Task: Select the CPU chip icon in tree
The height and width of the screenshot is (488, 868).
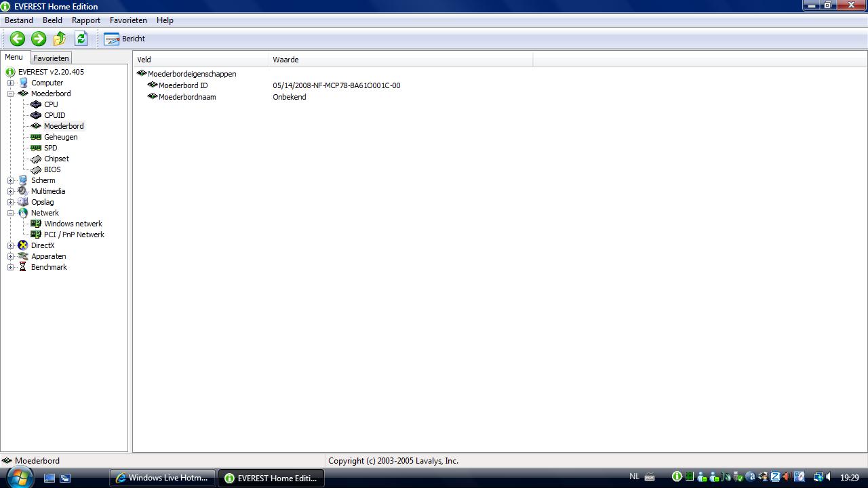Action: click(36, 104)
